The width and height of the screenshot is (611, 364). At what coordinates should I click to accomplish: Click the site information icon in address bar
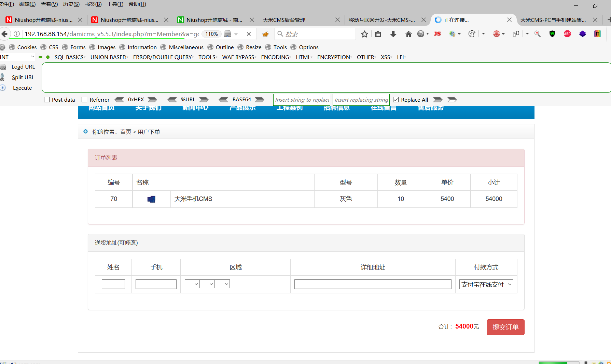[16, 34]
